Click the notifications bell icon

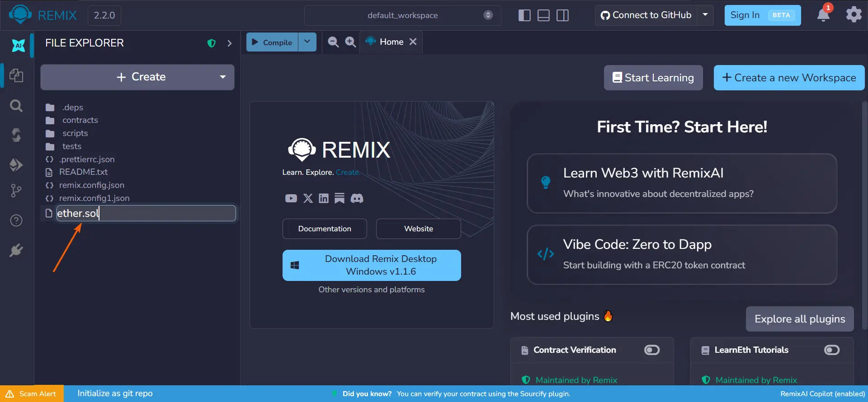[823, 15]
